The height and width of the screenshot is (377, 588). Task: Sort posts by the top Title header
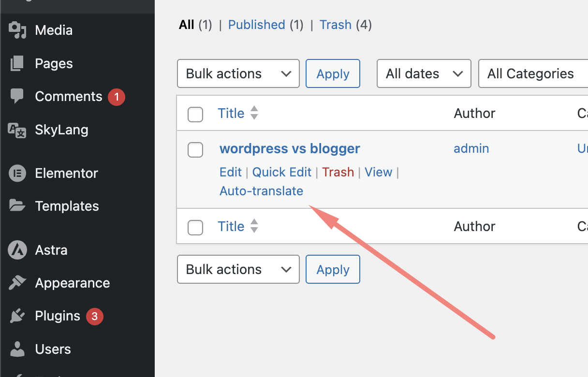pos(231,113)
